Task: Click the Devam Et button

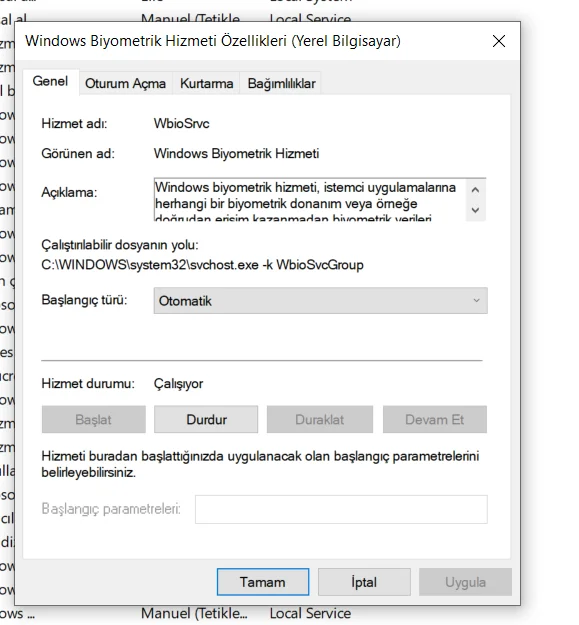Action: pos(435,420)
